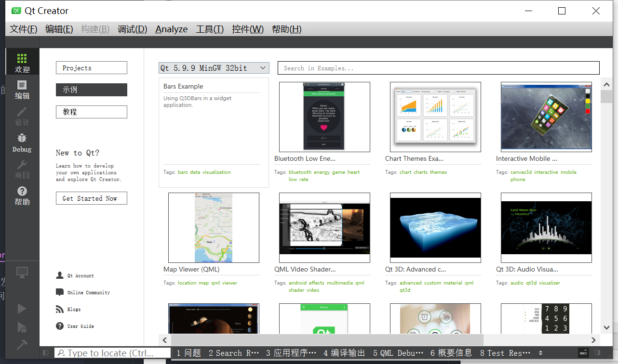618x364 pixels.
Task: Open Chart Themes Example thumbnail
Action: (435, 117)
